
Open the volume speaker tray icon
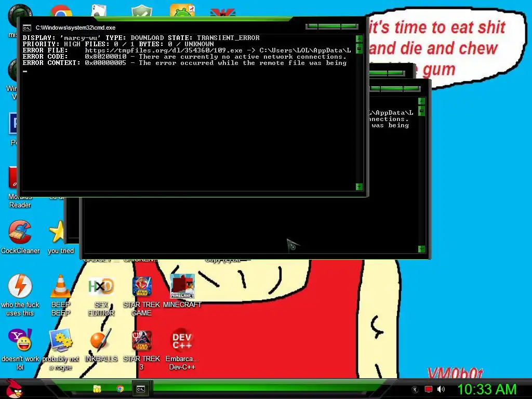(441, 389)
